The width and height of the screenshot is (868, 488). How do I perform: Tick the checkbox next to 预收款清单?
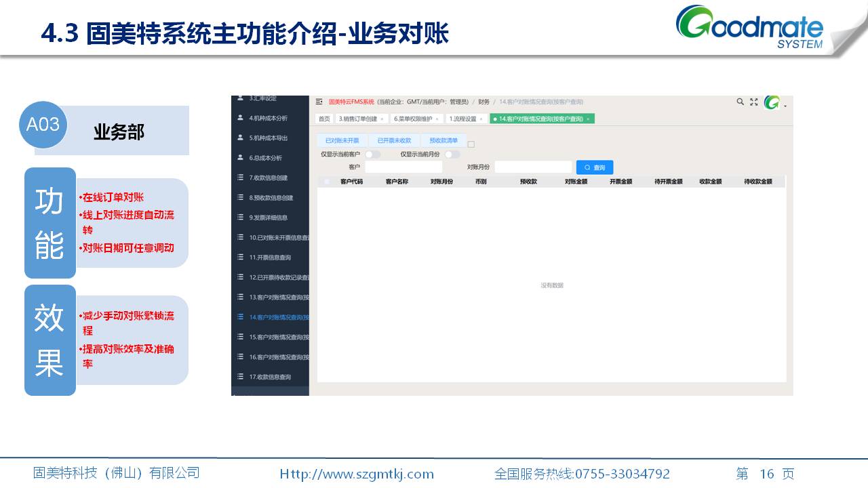pos(471,144)
